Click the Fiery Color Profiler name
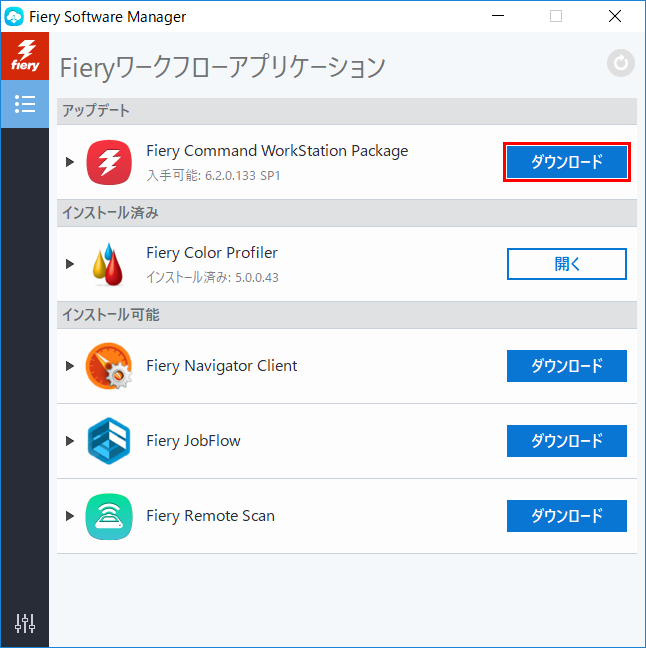 212,253
